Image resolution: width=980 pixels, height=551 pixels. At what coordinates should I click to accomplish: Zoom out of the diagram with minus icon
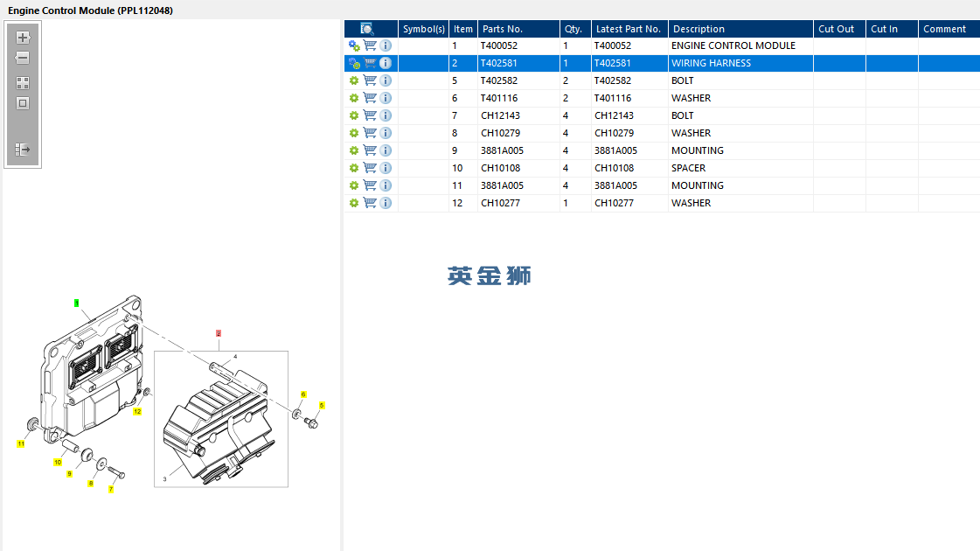pos(23,59)
